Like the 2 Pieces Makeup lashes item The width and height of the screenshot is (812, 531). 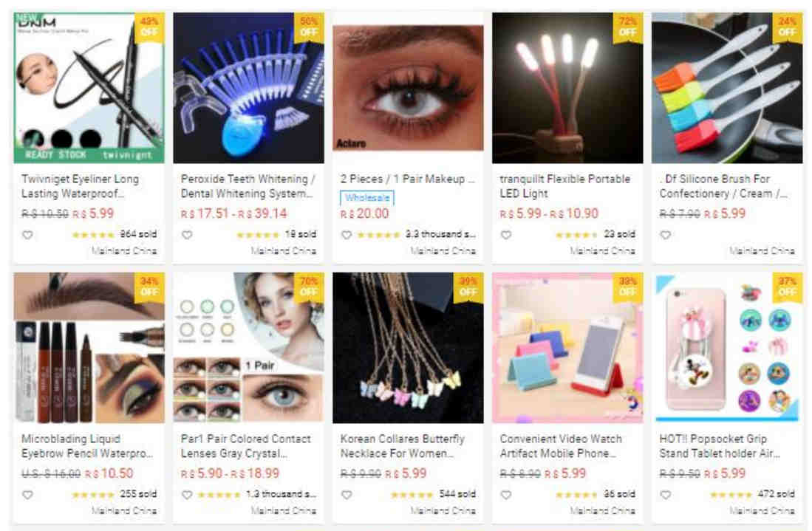pyautogui.click(x=347, y=235)
